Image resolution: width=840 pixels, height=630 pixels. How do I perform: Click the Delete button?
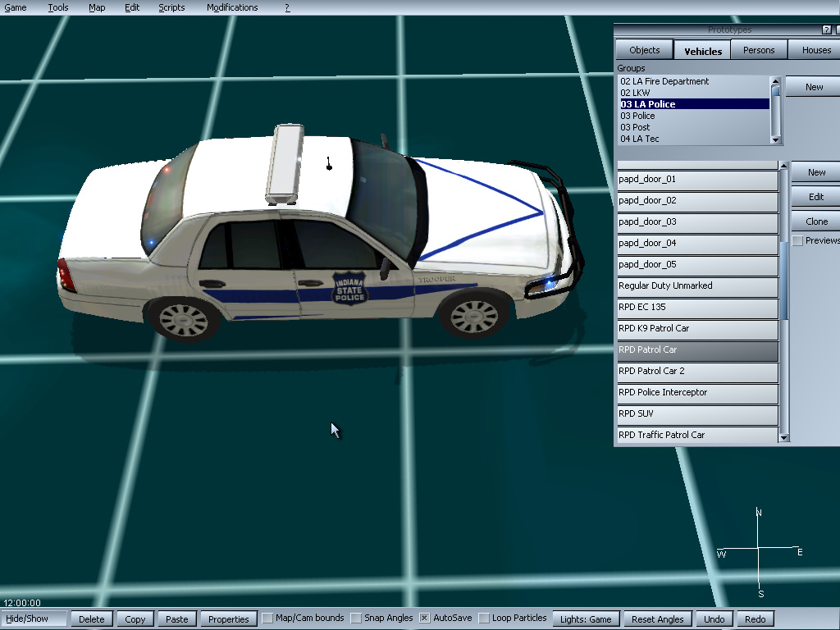click(92, 619)
